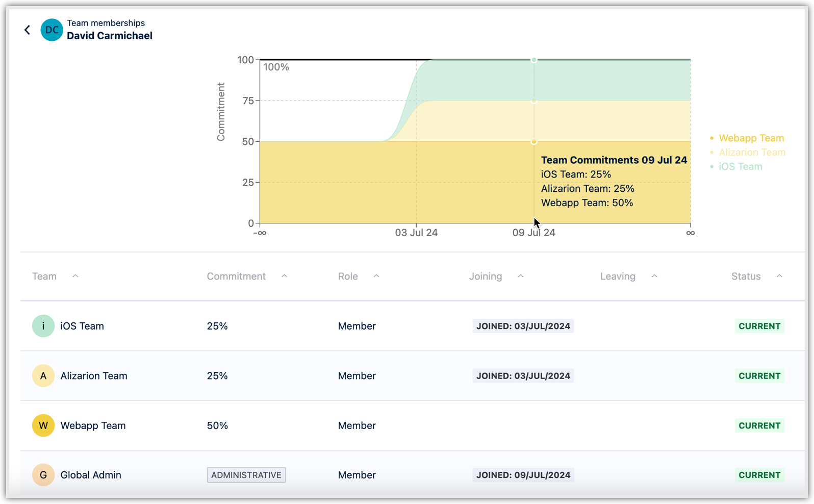The height and width of the screenshot is (504, 814).
Task: Select the Webapp Team avatar icon
Action: 43,425
